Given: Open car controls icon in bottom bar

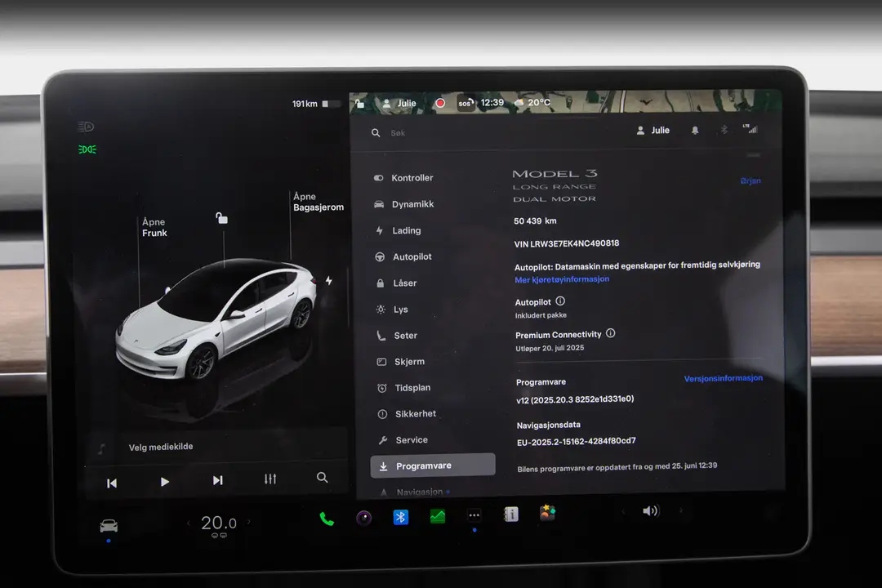Looking at the screenshot, I should (x=109, y=527).
